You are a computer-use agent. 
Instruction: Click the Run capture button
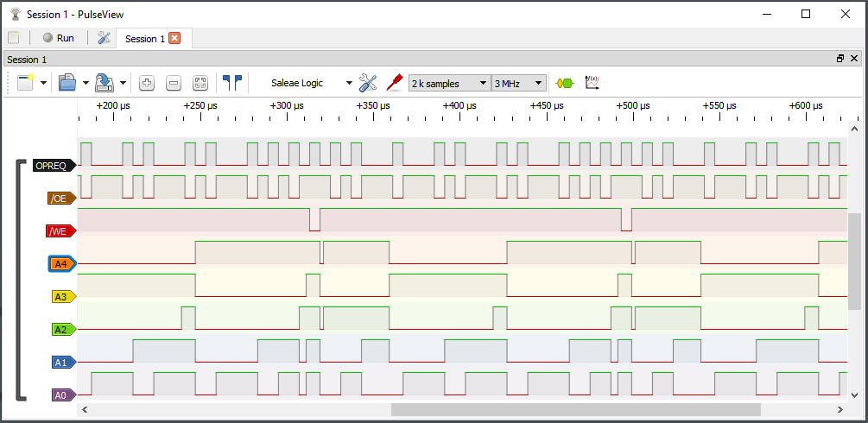[x=59, y=38]
